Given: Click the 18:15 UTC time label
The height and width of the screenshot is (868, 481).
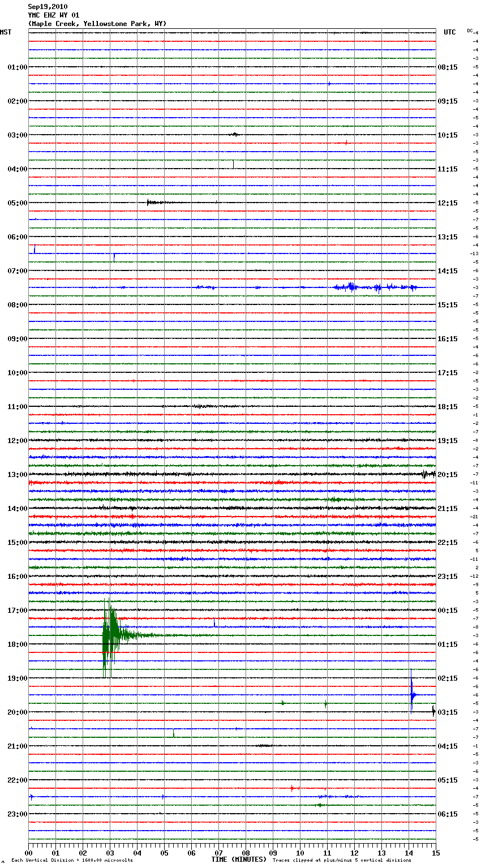Looking at the screenshot, I should [x=448, y=407].
